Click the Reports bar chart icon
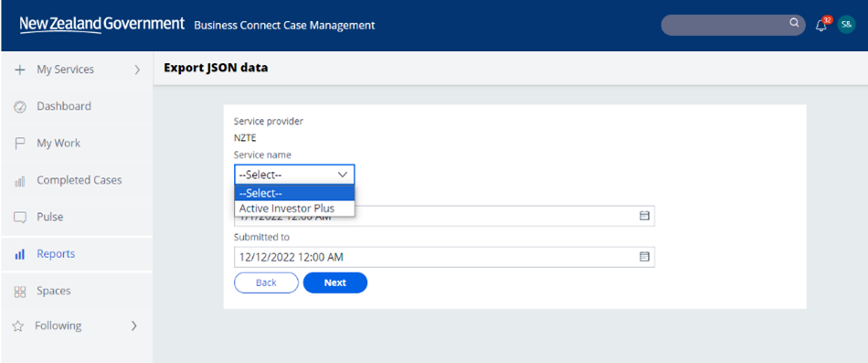Image resolution: width=868 pixels, height=363 pixels. tap(19, 254)
